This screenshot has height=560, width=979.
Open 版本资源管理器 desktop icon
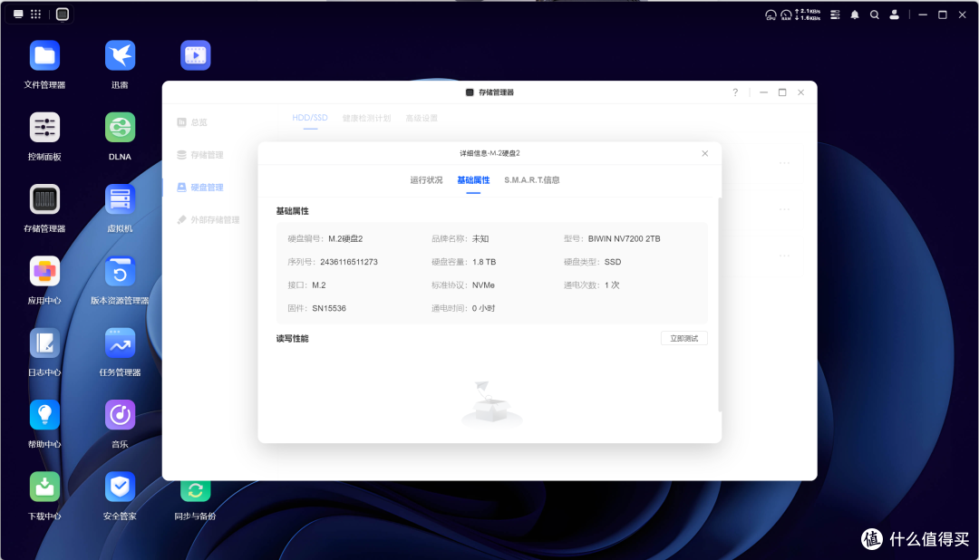click(120, 271)
